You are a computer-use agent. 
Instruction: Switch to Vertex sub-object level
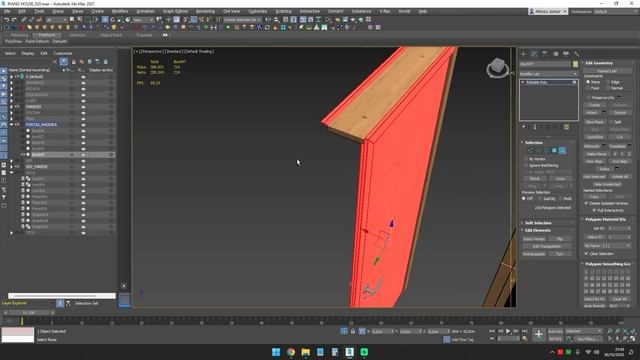point(530,151)
